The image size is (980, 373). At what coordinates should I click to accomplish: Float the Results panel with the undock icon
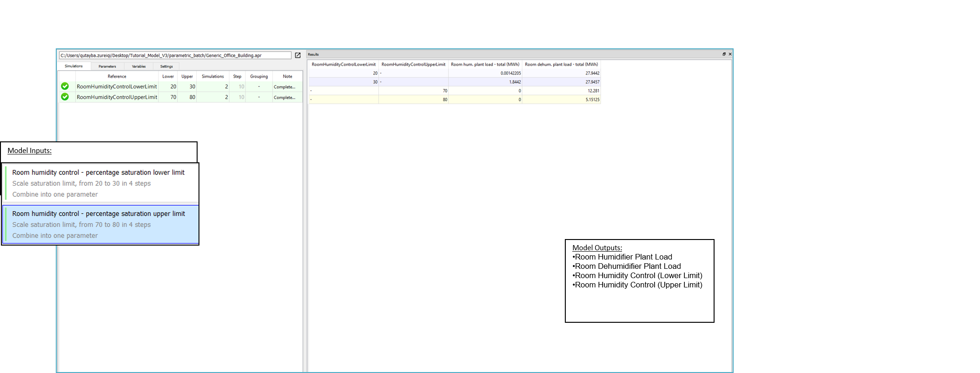(724, 54)
